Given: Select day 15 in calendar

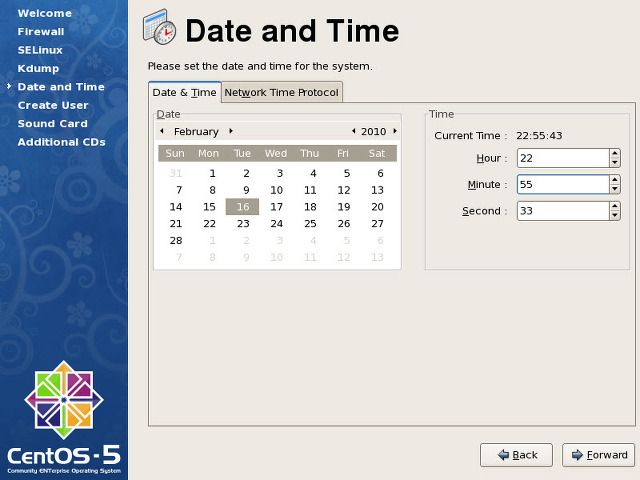Looking at the screenshot, I should pyautogui.click(x=209, y=207).
